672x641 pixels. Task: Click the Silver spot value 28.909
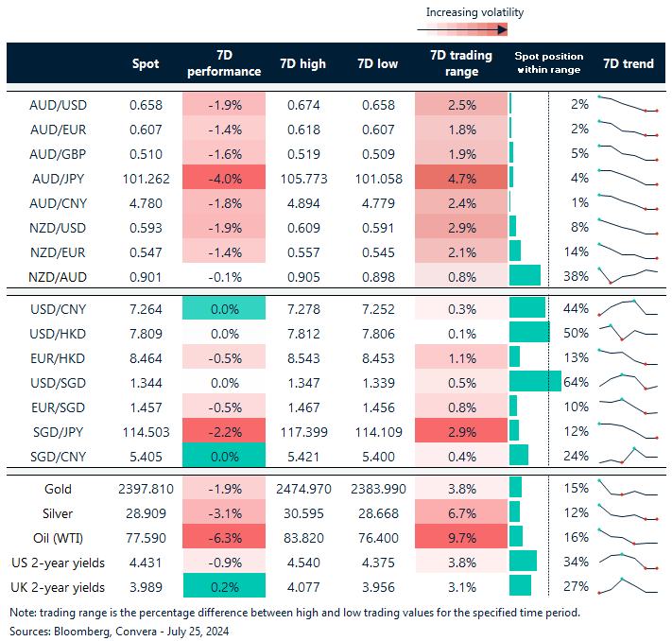(x=146, y=513)
